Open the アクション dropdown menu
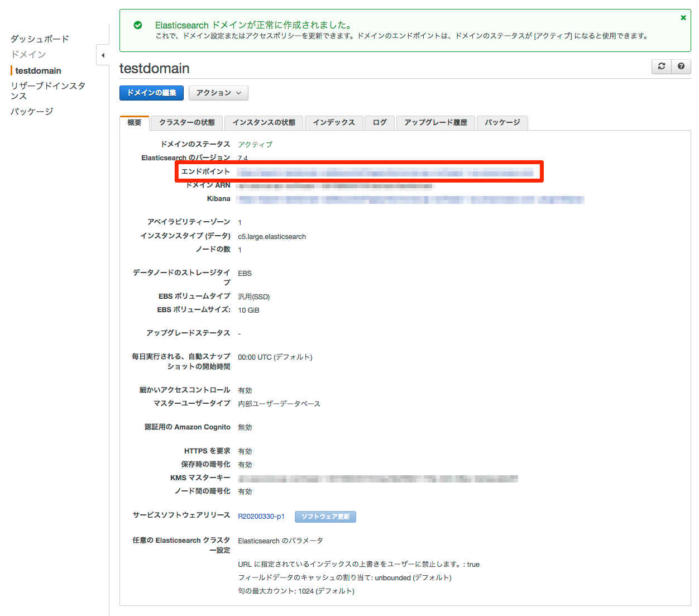699x616 pixels. point(218,93)
